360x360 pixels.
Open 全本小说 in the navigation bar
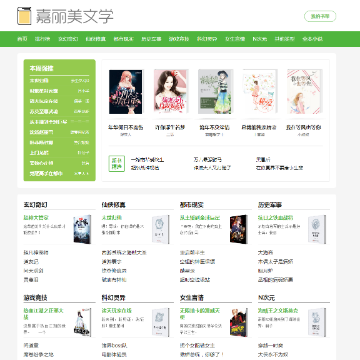[x=312, y=39]
